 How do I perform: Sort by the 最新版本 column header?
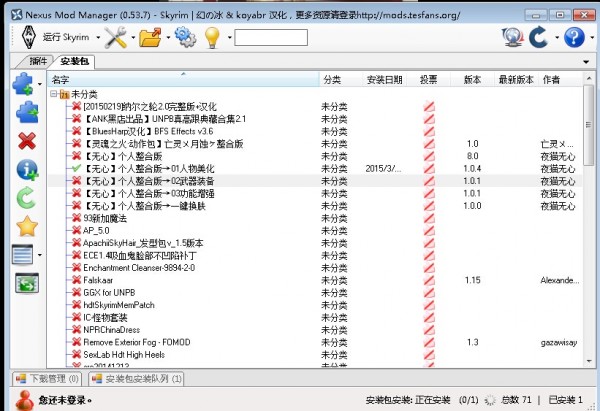(516, 80)
